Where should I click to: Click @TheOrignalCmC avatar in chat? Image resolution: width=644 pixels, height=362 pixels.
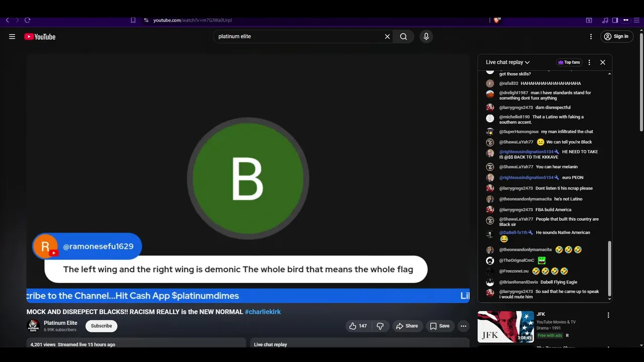point(490,260)
